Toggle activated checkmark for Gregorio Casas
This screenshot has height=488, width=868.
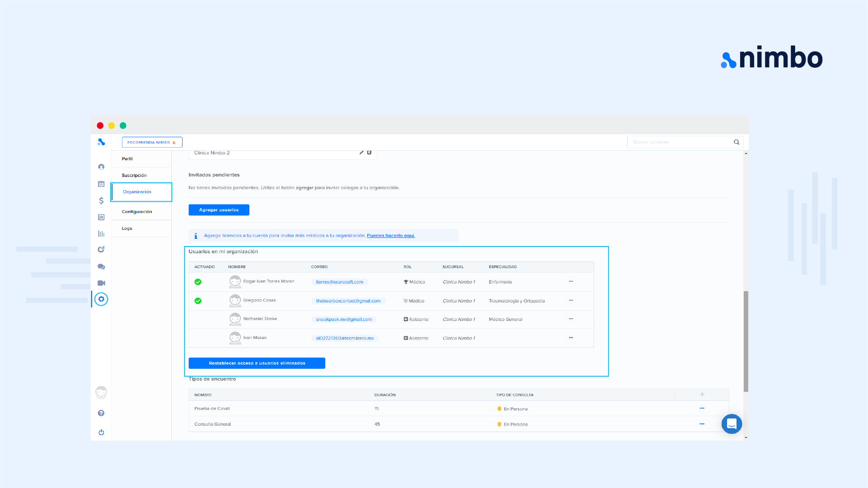(198, 301)
